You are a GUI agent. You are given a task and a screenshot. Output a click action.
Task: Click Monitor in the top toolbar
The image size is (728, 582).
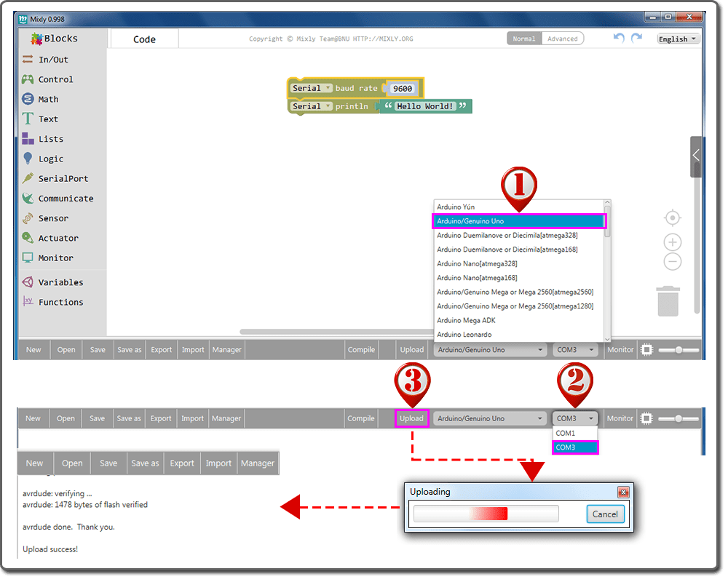pyautogui.click(x=620, y=350)
